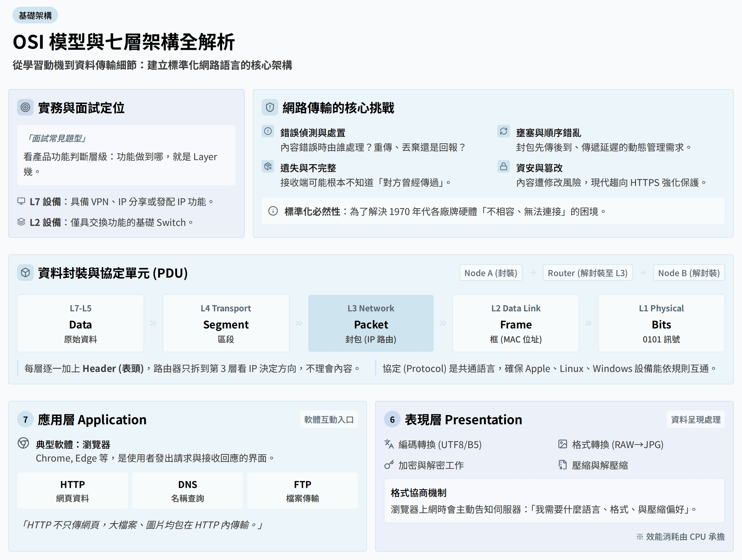
Task: Click the cube icon beside 資料封裝與協定單元
Action: coord(25,273)
